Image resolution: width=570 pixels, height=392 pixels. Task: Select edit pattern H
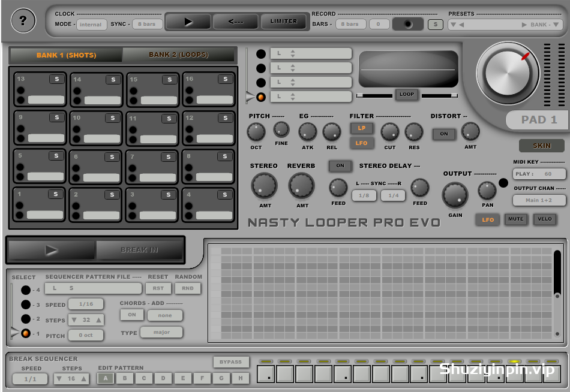point(240,378)
